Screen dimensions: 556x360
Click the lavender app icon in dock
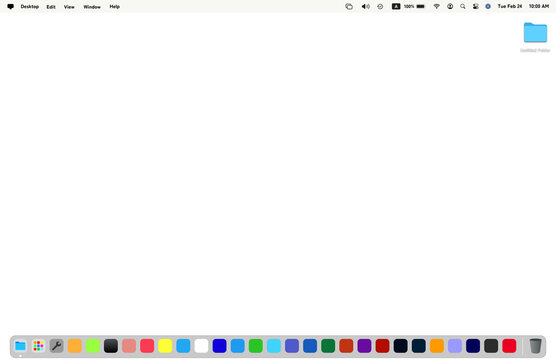[x=455, y=346]
